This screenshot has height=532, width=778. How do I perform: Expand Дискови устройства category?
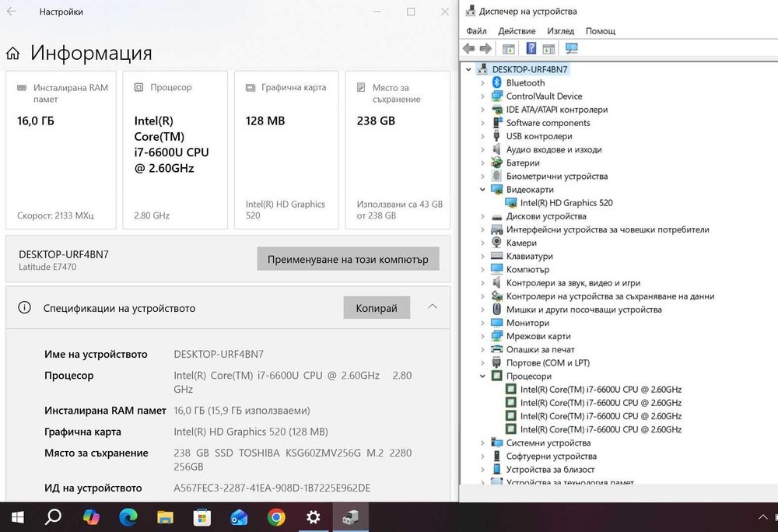click(x=482, y=216)
